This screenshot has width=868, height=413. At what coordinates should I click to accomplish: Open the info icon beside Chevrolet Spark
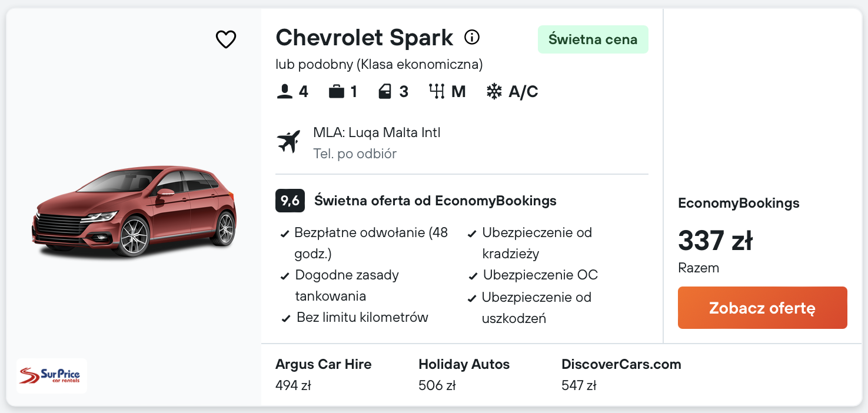472,38
